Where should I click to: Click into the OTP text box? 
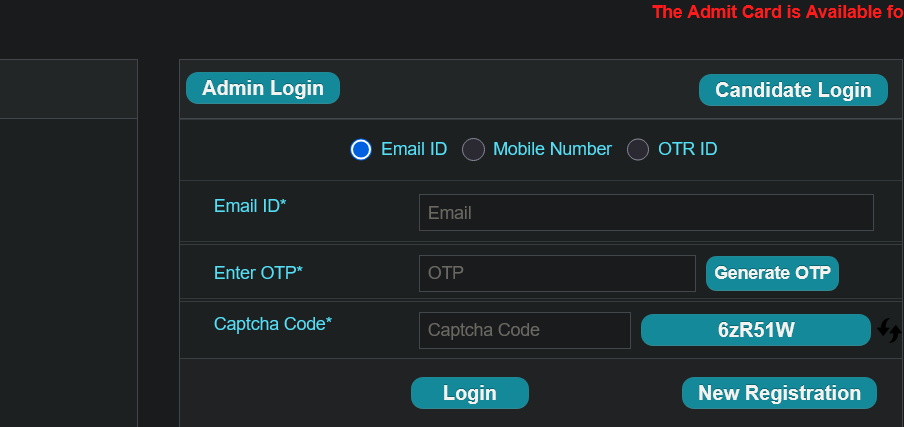(558, 273)
